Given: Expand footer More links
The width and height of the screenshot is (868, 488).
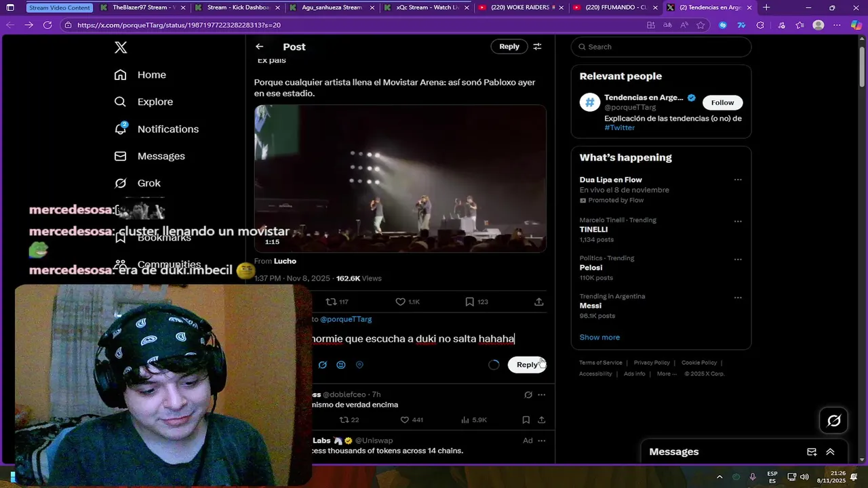Looking at the screenshot, I should [x=667, y=373].
